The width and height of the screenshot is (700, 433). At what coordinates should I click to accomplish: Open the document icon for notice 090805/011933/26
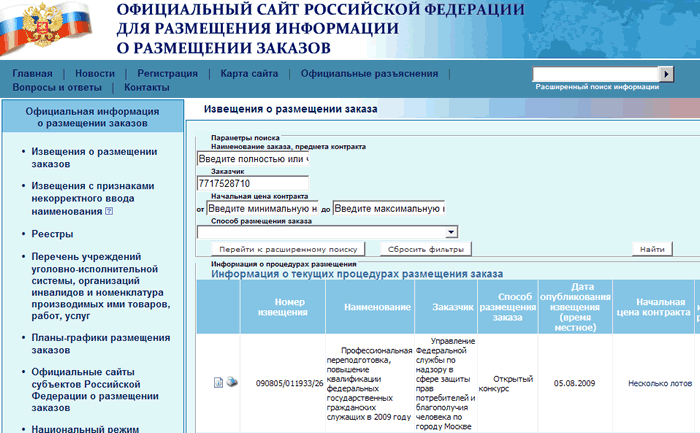click(218, 383)
